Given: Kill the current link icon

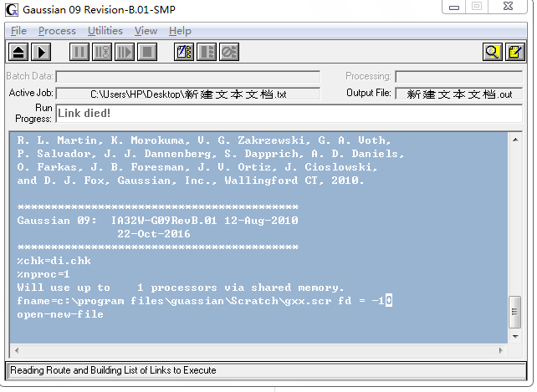Looking at the screenshot, I should (x=229, y=52).
